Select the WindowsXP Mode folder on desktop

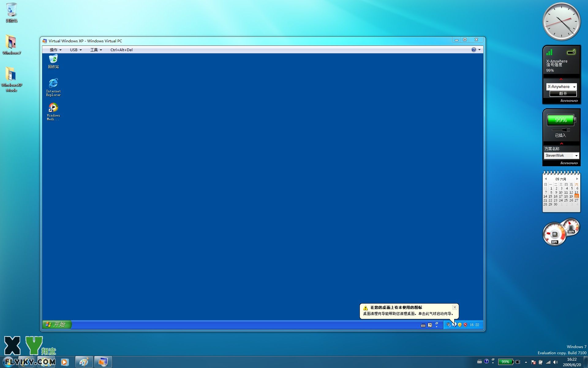[x=12, y=79]
